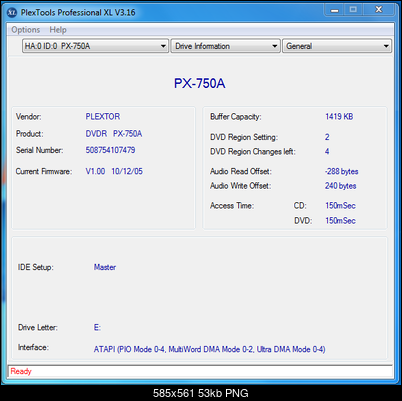This screenshot has width=402, height=401.
Task: Select audio write offset 240 bytes
Action: [x=341, y=186]
